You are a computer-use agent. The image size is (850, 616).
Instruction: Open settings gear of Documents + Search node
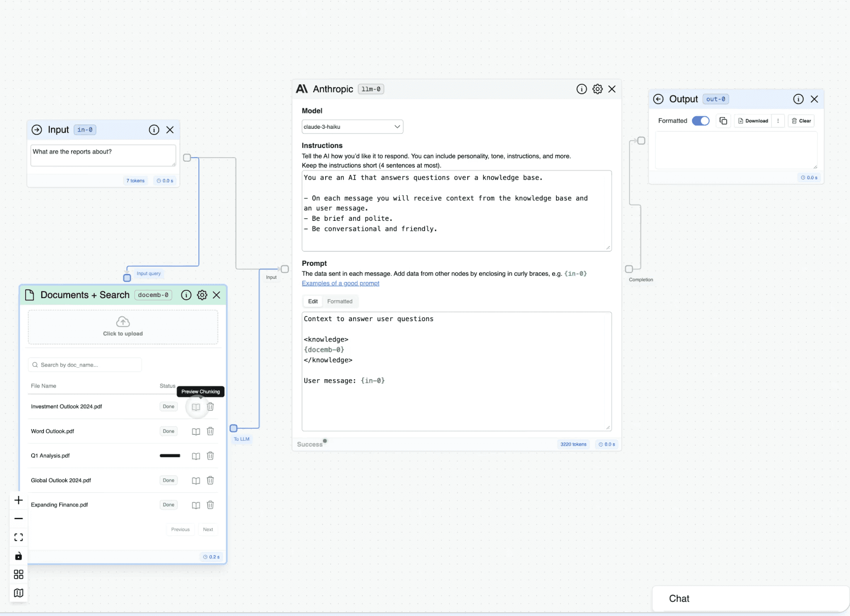(202, 295)
